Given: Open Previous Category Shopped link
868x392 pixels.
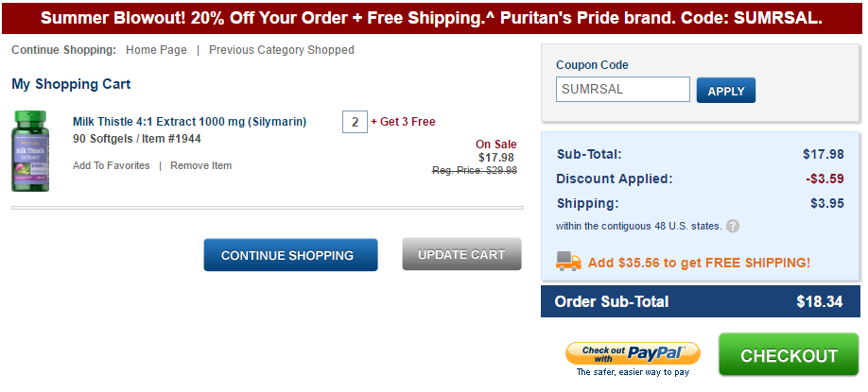Looking at the screenshot, I should (282, 50).
